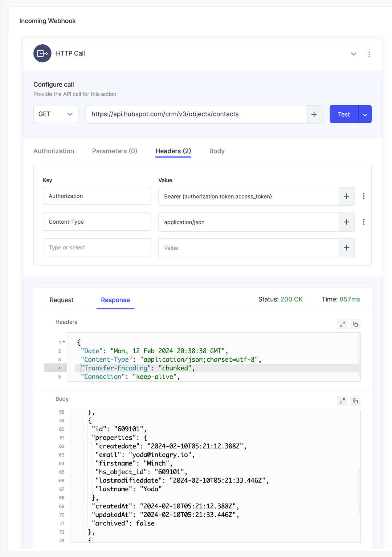Copy the response Headers content
This screenshot has width=392, height=557.
(x=355, y=324)
